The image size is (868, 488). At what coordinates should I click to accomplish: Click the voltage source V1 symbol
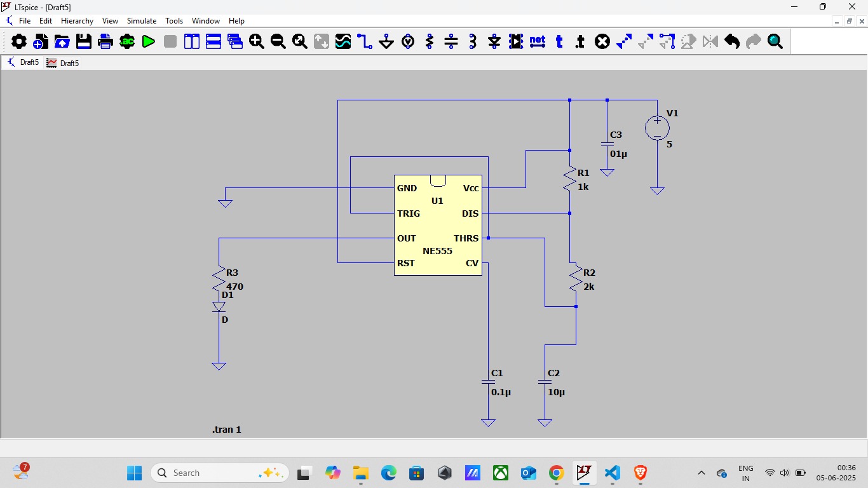657,128
